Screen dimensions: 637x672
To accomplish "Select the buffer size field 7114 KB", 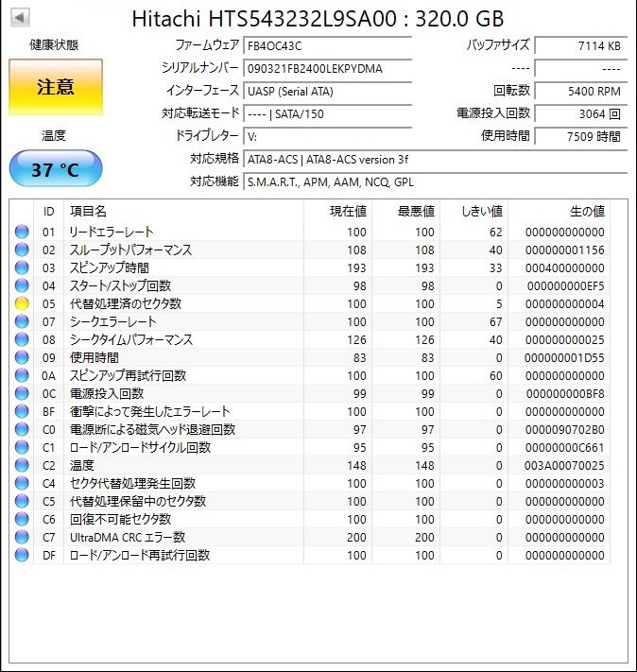I will 581,46.
